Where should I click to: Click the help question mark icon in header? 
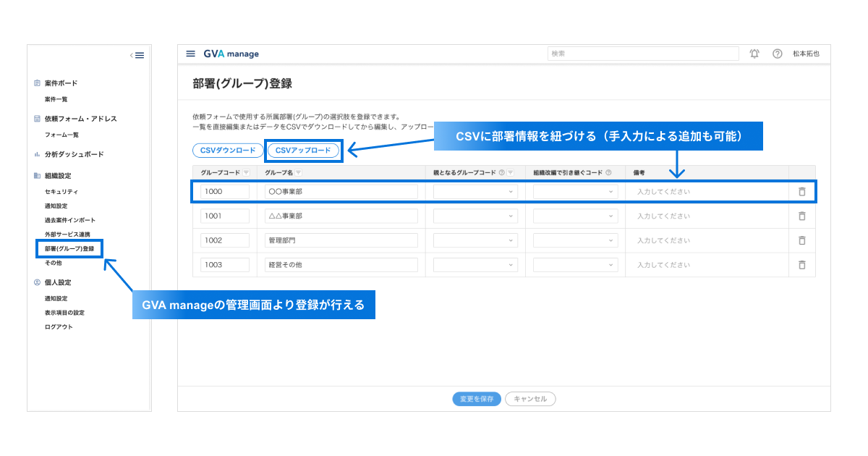777,53
